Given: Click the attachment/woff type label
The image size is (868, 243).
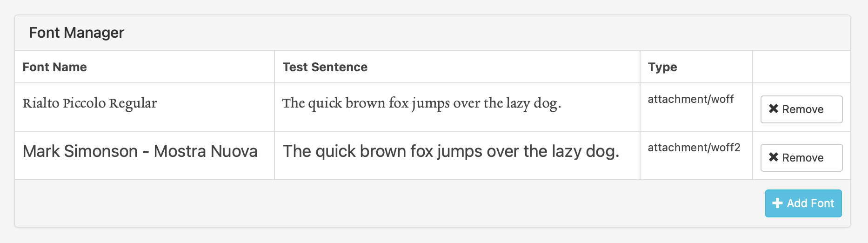Looking at the screenshot, I should (x=690, y=99).
